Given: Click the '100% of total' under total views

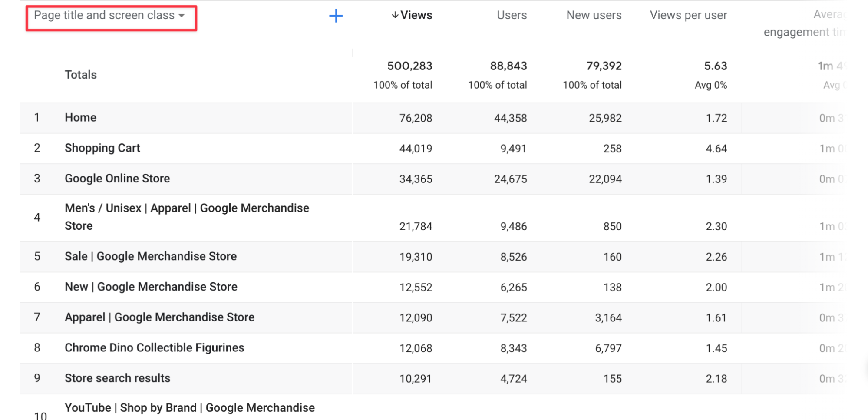Looking at the screenshot, I should (x=403, y=85).
